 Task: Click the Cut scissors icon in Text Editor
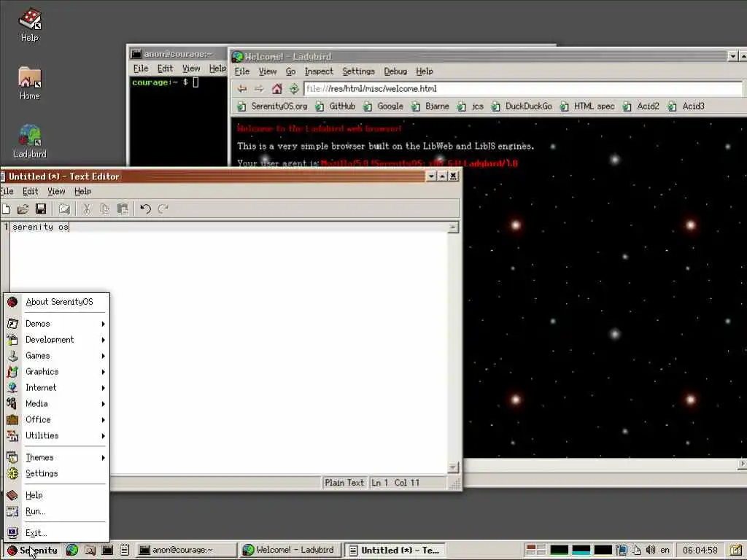point(86,209)
